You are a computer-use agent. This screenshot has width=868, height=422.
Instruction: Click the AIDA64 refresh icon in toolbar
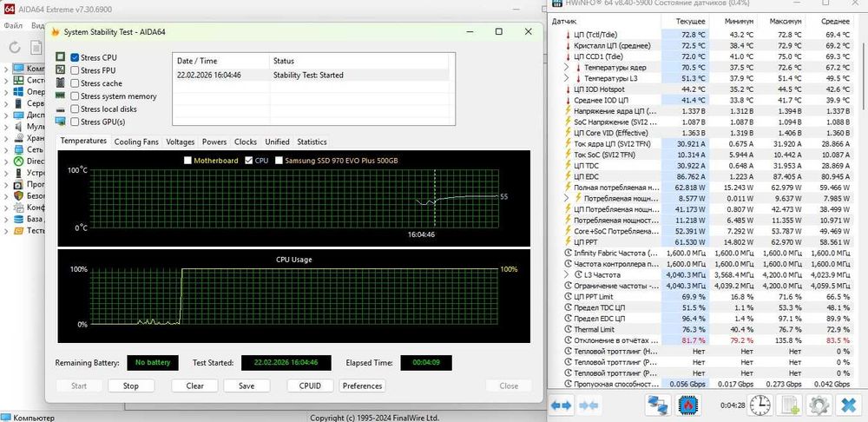15,48
